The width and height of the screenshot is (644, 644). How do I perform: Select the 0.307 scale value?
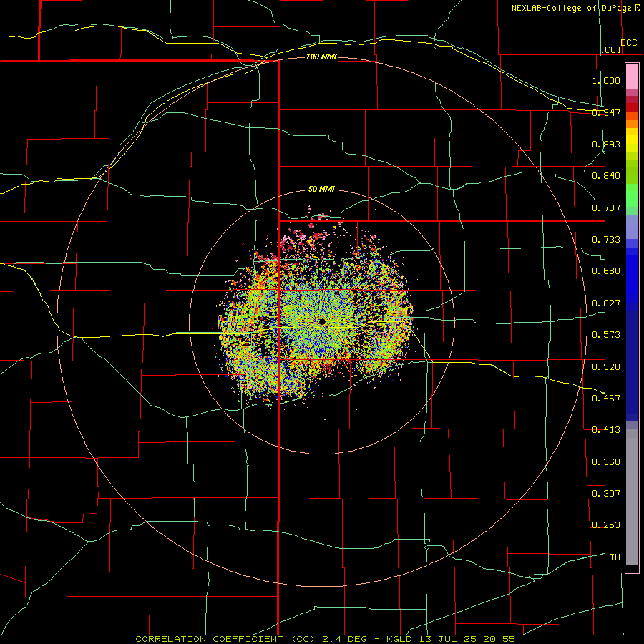click(606, 494)
